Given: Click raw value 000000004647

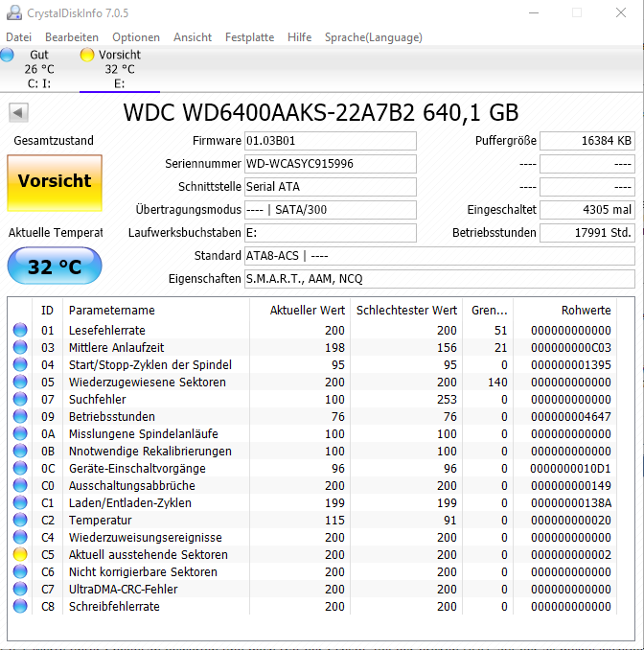Looking at the screenshot, I should tap(570, 417).
